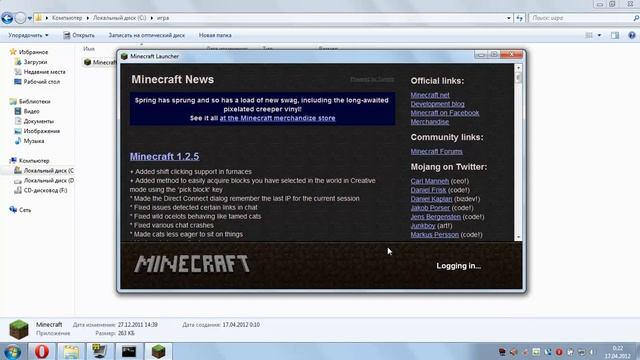Screen dimensions: 640x360
Task: Select Локальный диск (D:) in sidebar
Action: pyautogui.click(x=44, y=180)
